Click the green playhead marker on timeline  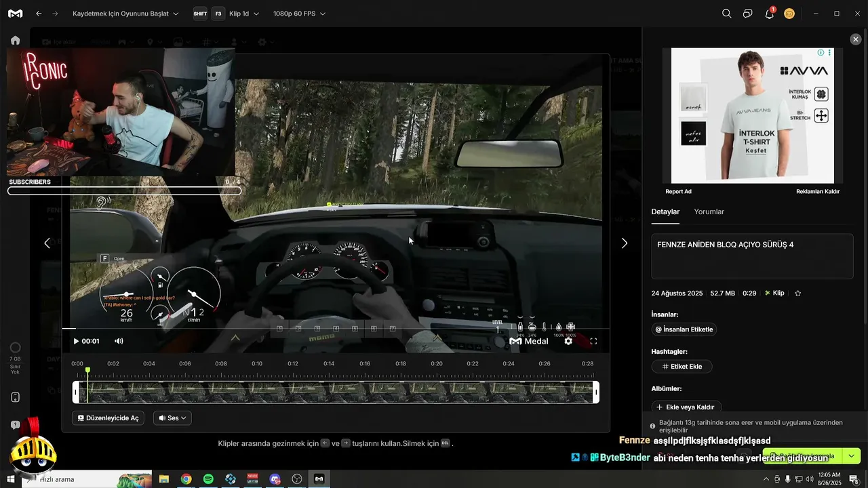[x=87, y=370]
